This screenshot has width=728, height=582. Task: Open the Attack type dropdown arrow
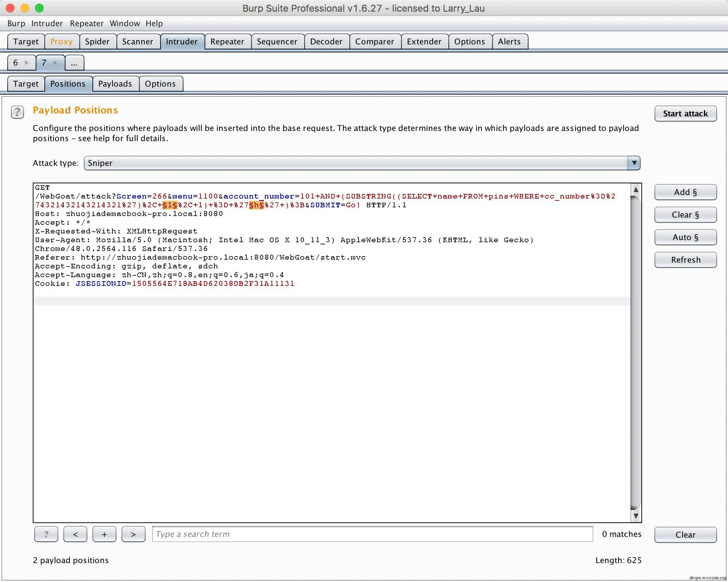coord(634,163)
